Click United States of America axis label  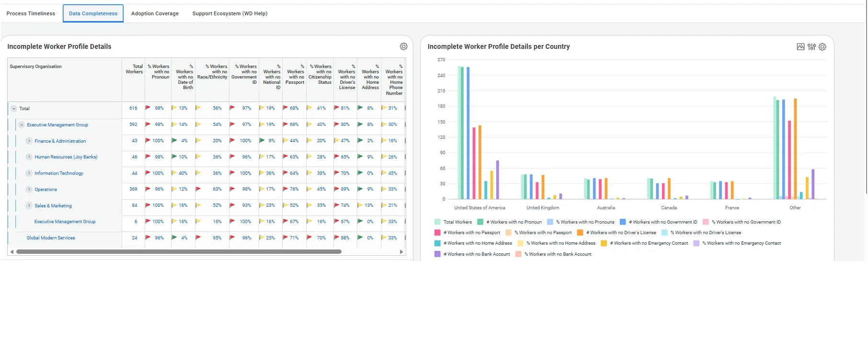click(x=480, y=208)
